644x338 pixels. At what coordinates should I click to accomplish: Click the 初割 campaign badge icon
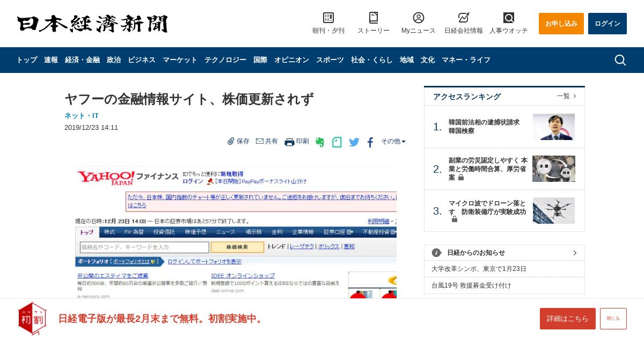[x=32, y=318]
